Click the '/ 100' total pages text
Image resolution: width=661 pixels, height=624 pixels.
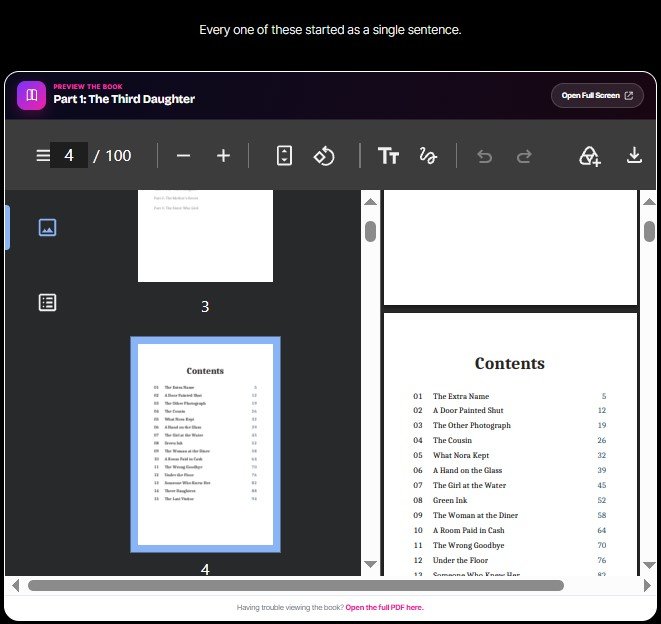[112, 156]
